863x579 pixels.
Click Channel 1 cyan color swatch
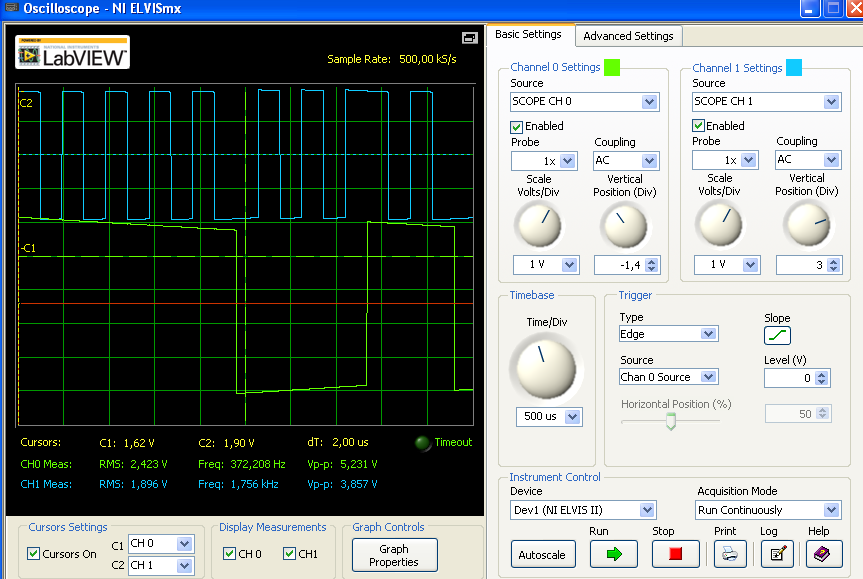coord(794,67)
